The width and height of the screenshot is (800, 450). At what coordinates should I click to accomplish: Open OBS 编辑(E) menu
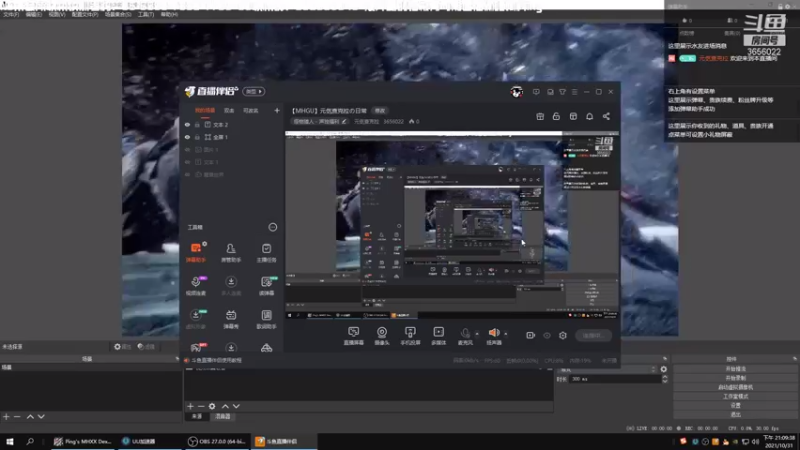pyautogui.click(x=34, y=14)
